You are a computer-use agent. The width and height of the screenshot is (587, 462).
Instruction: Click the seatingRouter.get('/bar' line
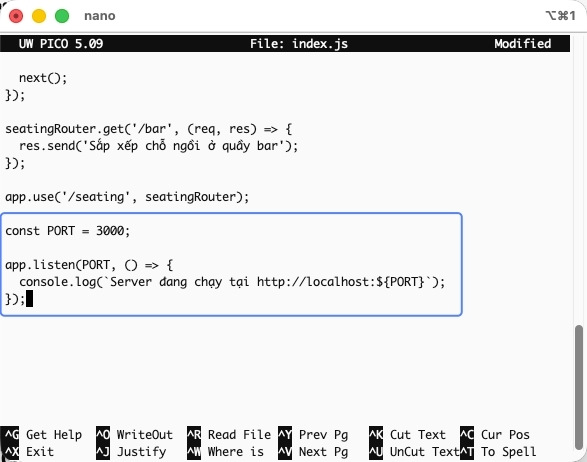click(x=149, y=129)
